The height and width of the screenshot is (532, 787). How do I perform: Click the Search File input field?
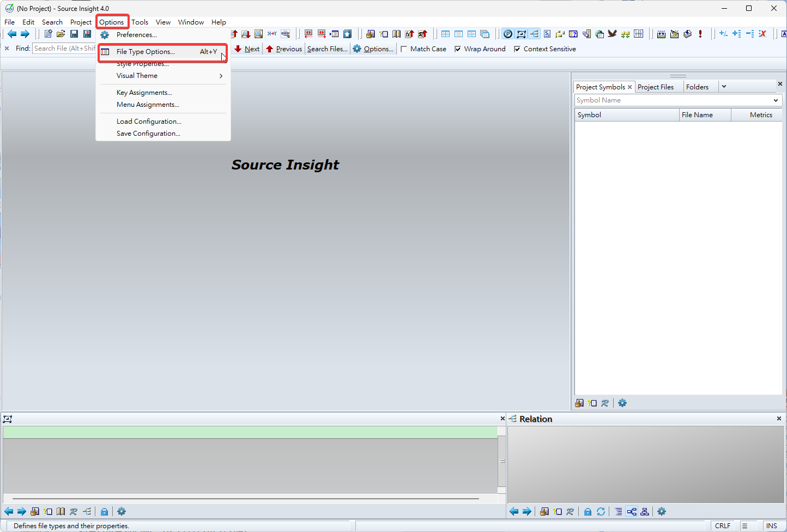(x=64, y=49)
